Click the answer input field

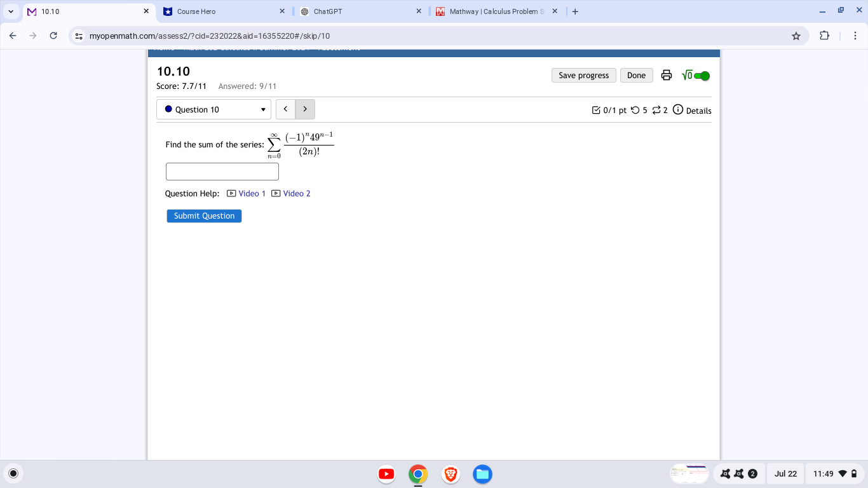pyautogui.click(x=222, y=171)
